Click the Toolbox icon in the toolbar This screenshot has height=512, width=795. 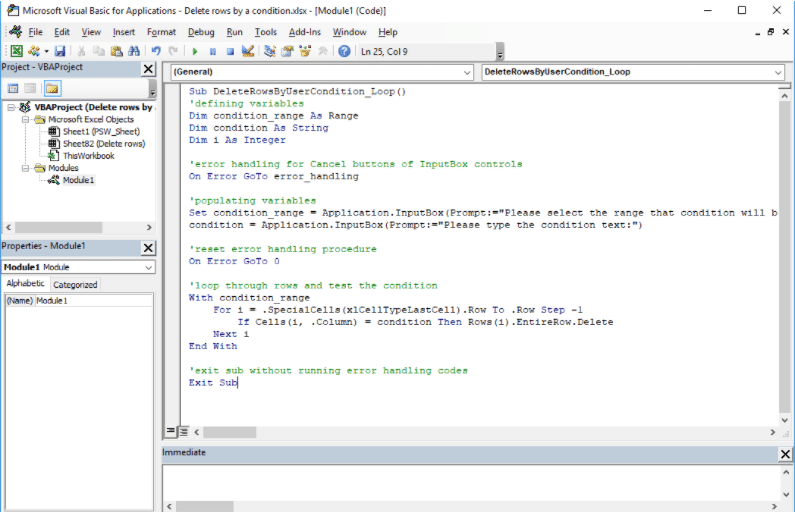322,51
